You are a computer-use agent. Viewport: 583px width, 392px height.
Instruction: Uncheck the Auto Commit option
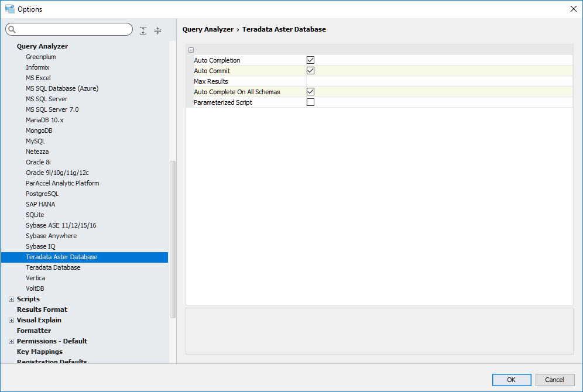click(311, 71)
